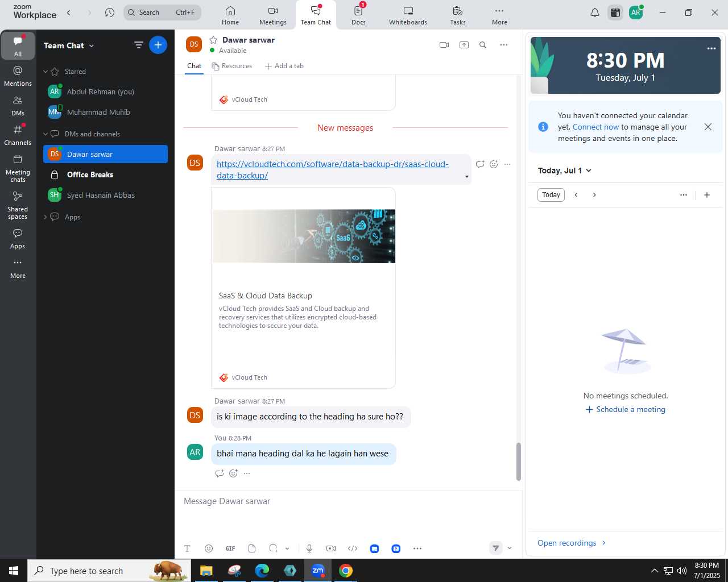The height and width of the screenshot is (582, 728).
Task: Search within this chat using magnifier icon
Action: [483, 45]
